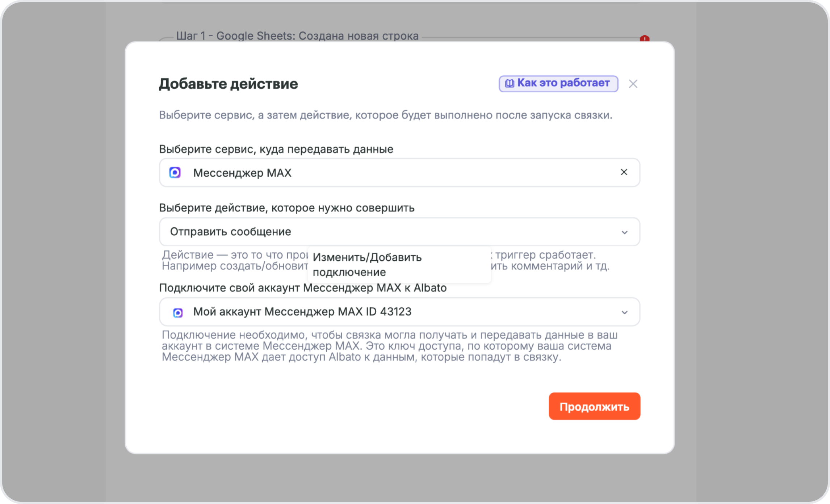Image resolution: width=830 pixels, height=504 pixels.
Task: Click the label 'Выберите действие, которое нужно совершить'
Action: tap(286, 208)
